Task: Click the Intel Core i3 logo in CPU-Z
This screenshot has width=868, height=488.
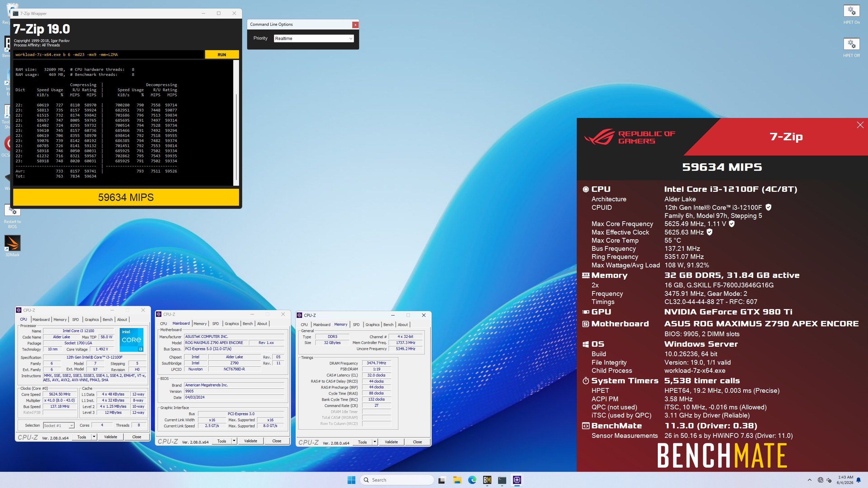Action: point(132,340)
